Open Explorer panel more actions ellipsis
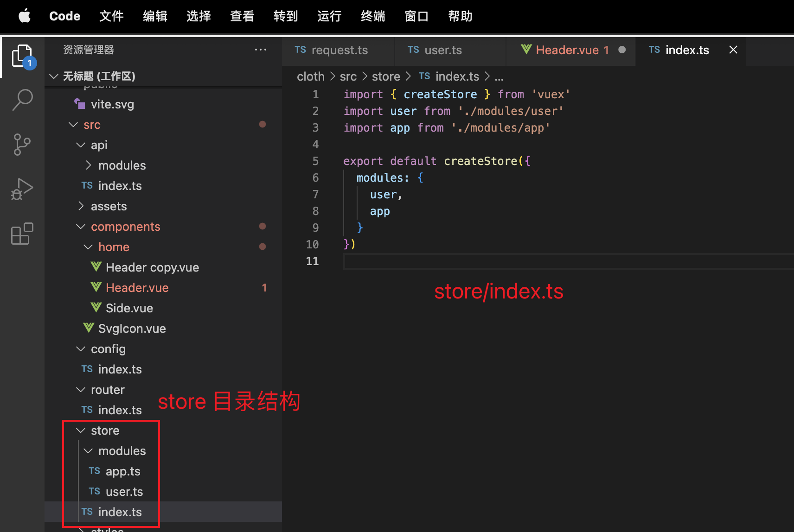Image resolution: width=794 pixels, height=532 pixels. coord(261,50)
